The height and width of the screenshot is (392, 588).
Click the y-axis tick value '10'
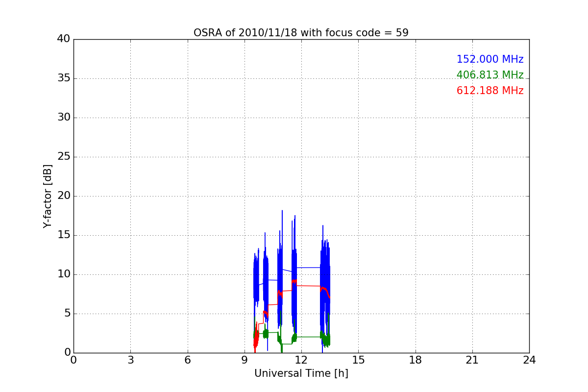[x=64, y=274]
